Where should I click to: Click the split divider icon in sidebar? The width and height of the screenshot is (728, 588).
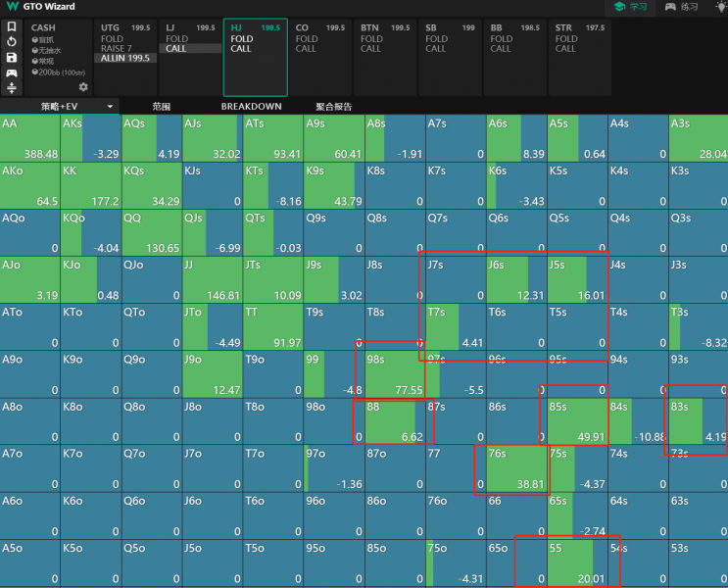click(11, 88)
